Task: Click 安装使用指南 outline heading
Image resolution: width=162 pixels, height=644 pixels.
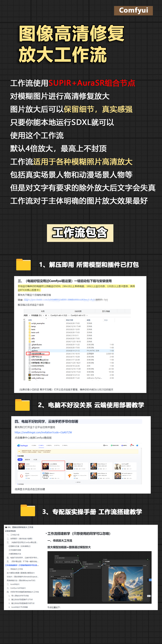Action: point(10,531)
